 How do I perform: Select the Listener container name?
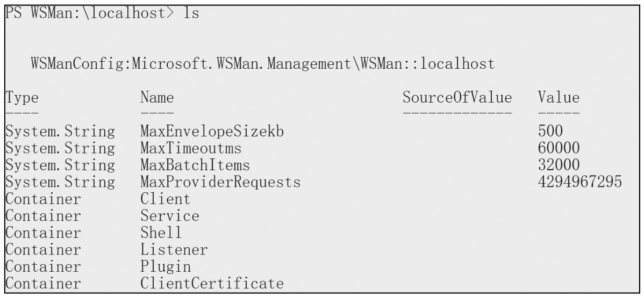[174, 249]
